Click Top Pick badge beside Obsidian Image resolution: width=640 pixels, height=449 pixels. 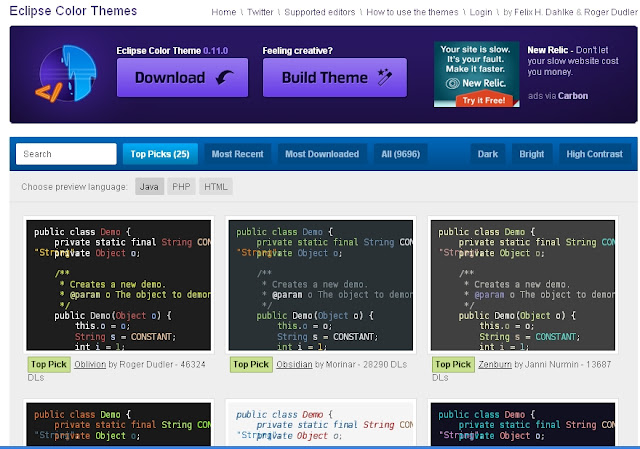[251, 364]
